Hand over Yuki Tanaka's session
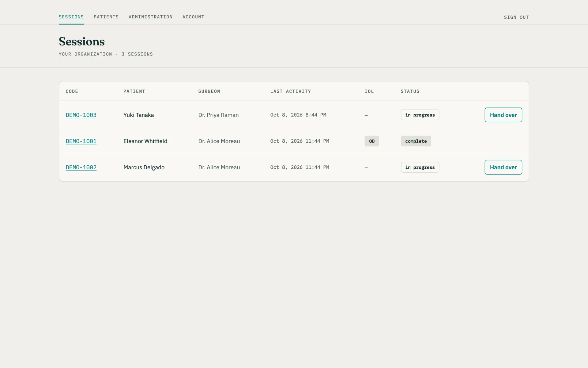The height and width of the screenshot is (368, 588). coord(503,115)
